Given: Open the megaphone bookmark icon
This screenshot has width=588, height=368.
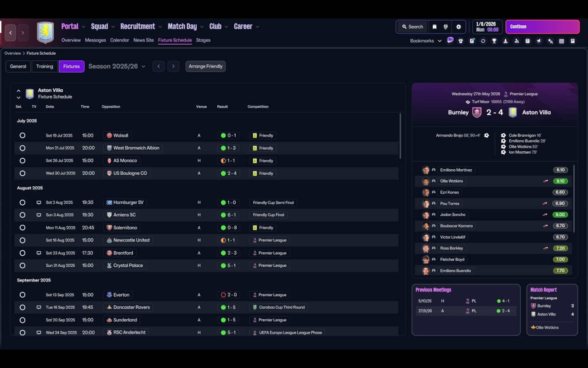Looking at the screenshot, I should [539, 41].
